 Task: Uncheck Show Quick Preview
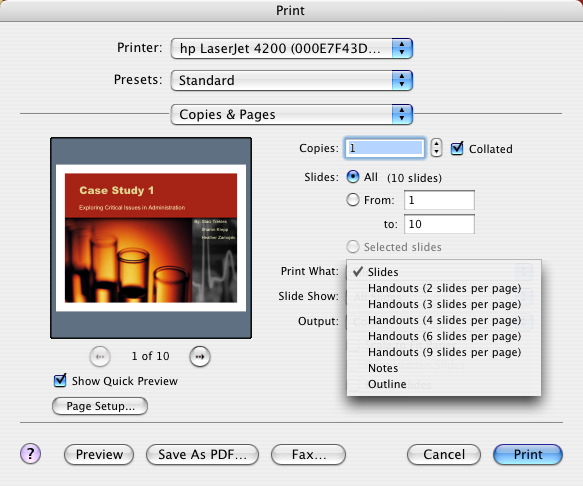(60, 380)
